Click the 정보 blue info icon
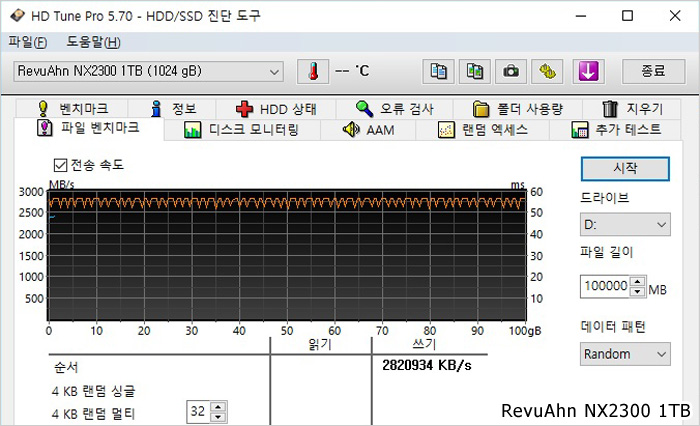This screenshot has width=700, height=426. click(x=156, y=109)
